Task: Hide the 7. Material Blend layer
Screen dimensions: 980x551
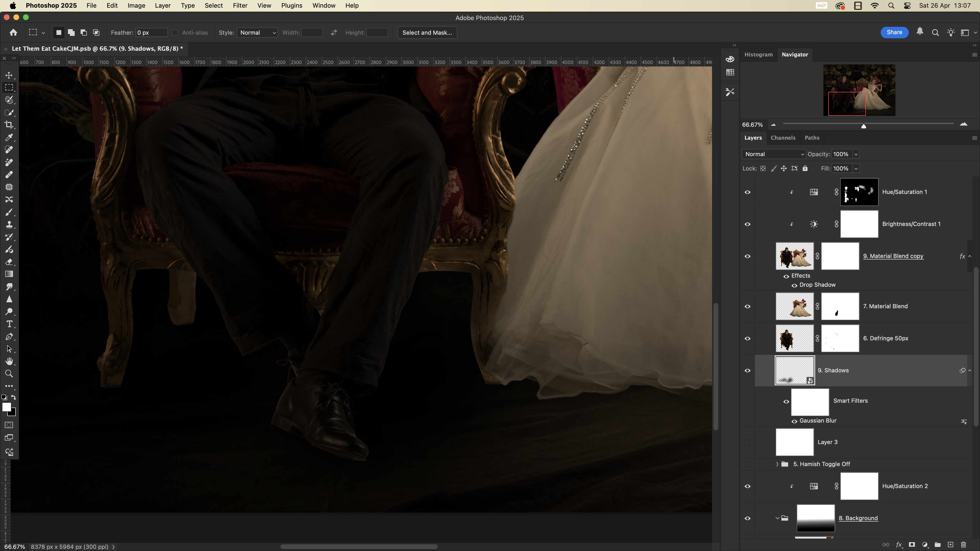Action: click(747, 307)
